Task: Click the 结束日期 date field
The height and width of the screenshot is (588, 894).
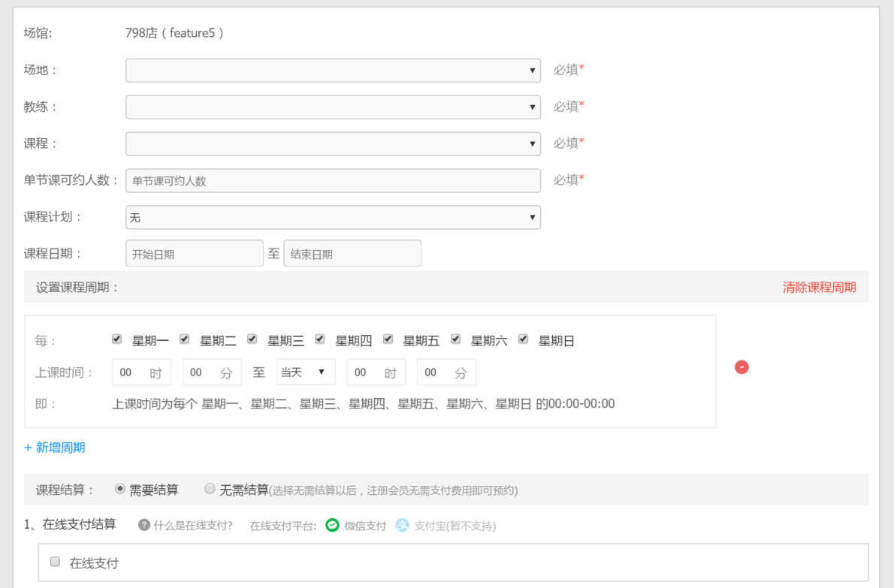Action: [x=352, y=254]
